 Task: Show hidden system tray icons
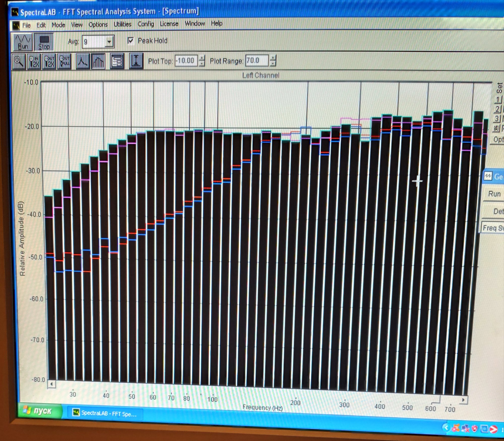tap(446, 427)
